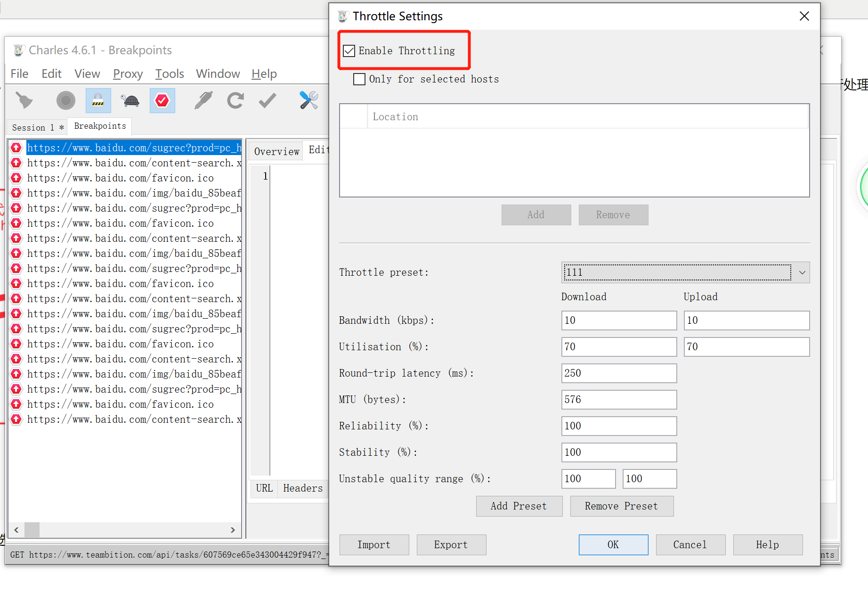Click the horizontal scrollbar right arrow
Screen dimensions: 868x592
[x=233, y=530]
